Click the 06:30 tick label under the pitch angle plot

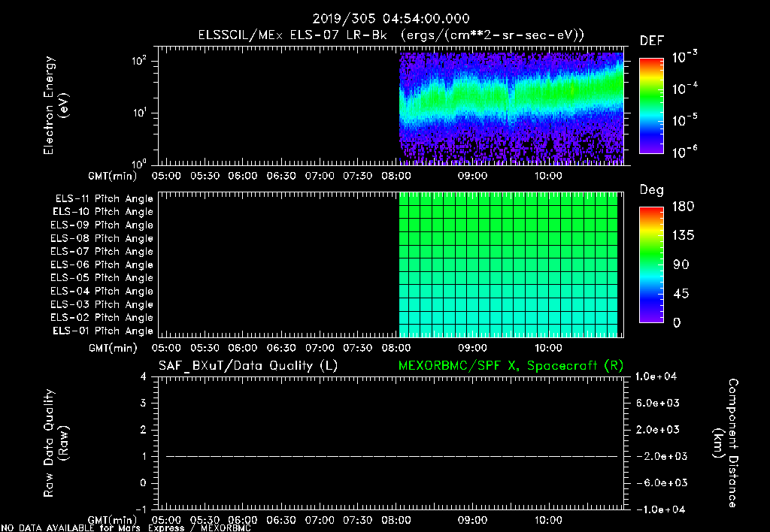coord(281,348)
